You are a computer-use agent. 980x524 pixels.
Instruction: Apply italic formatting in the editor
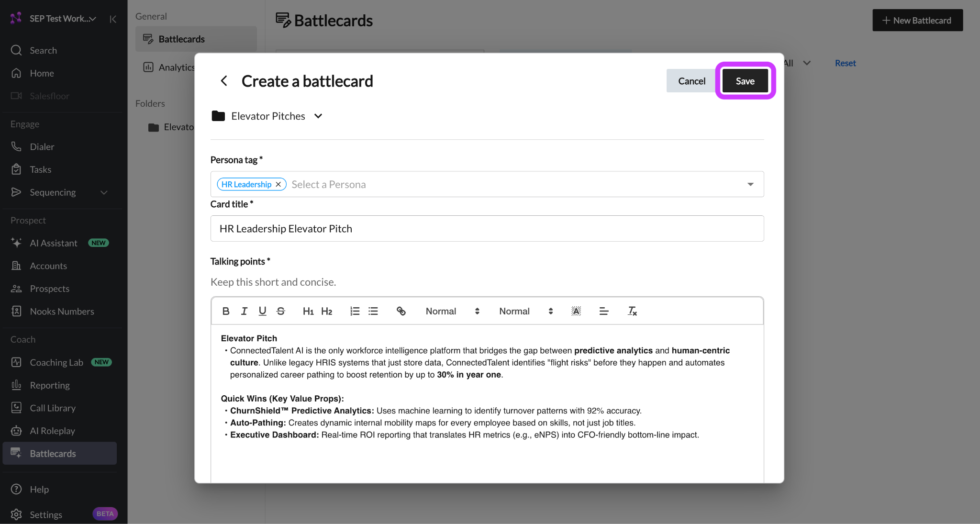[x=244, y=311]
